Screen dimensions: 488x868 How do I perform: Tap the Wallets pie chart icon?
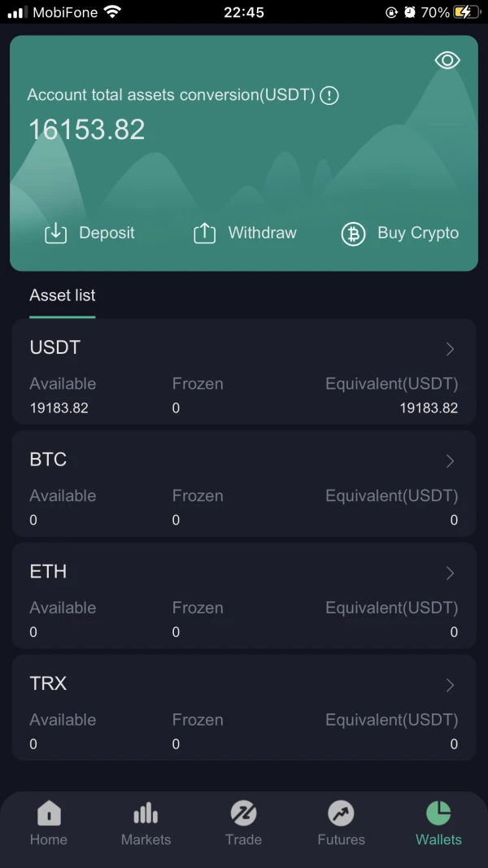tap(438, 813)
